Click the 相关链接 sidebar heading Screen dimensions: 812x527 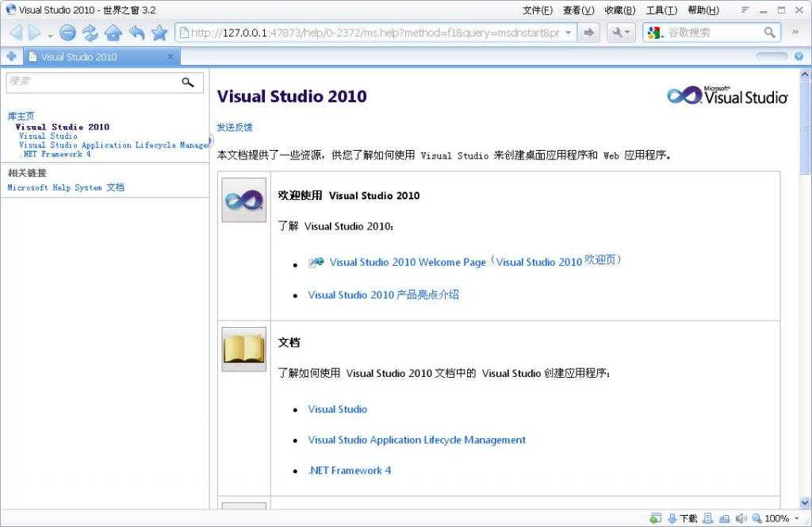(x=27, y=173)
